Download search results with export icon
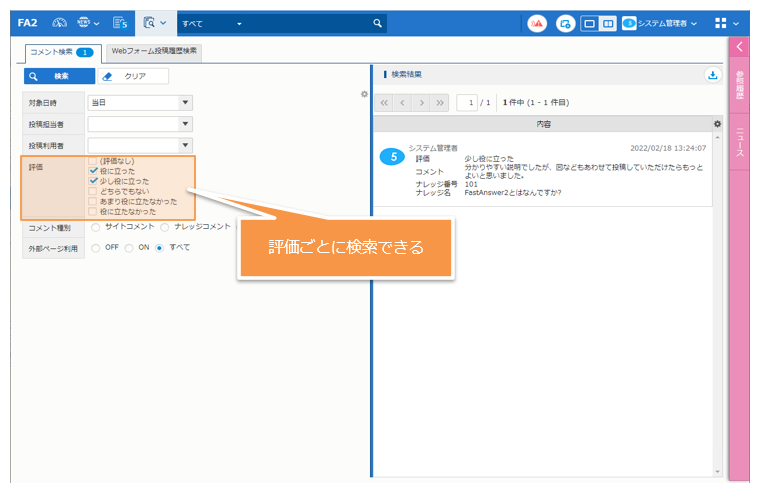Image resolution: width=761 pixels, height=492 pixels. 712,74
